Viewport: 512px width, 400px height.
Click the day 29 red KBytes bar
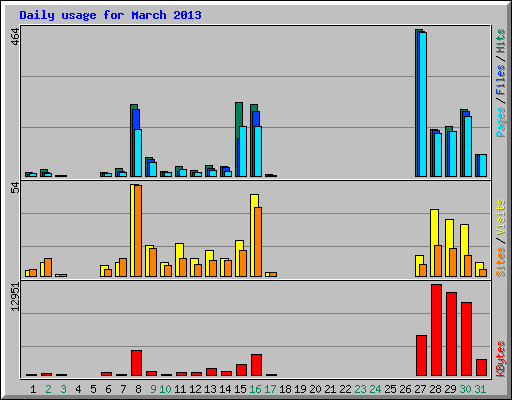point(451,334)
